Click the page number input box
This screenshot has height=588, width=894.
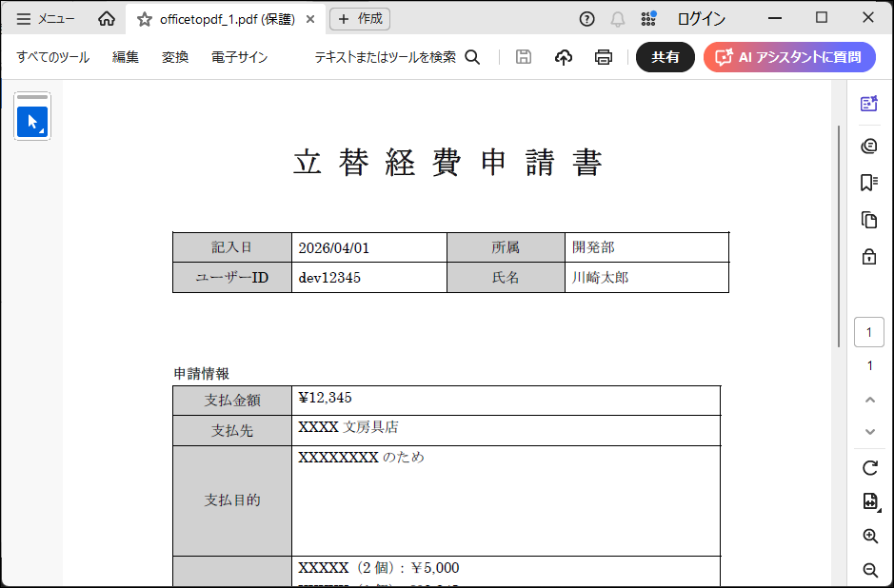[x=869, y=332]
